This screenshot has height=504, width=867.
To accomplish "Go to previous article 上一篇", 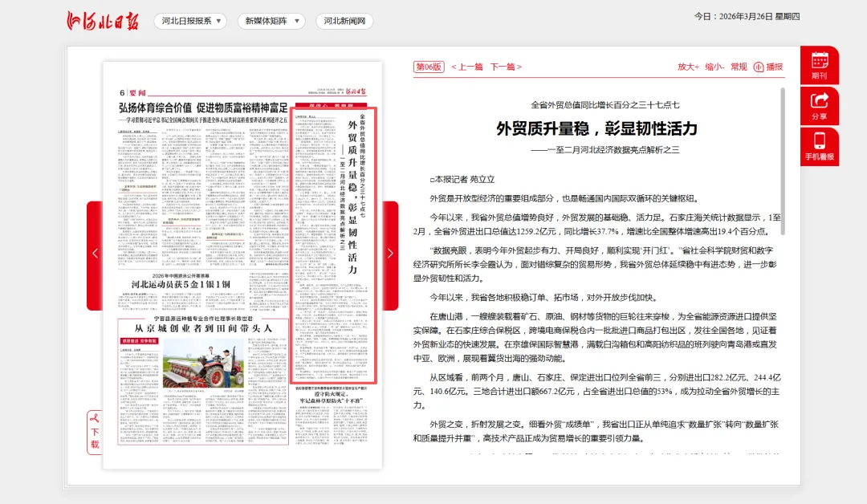I will coord(467,67).
